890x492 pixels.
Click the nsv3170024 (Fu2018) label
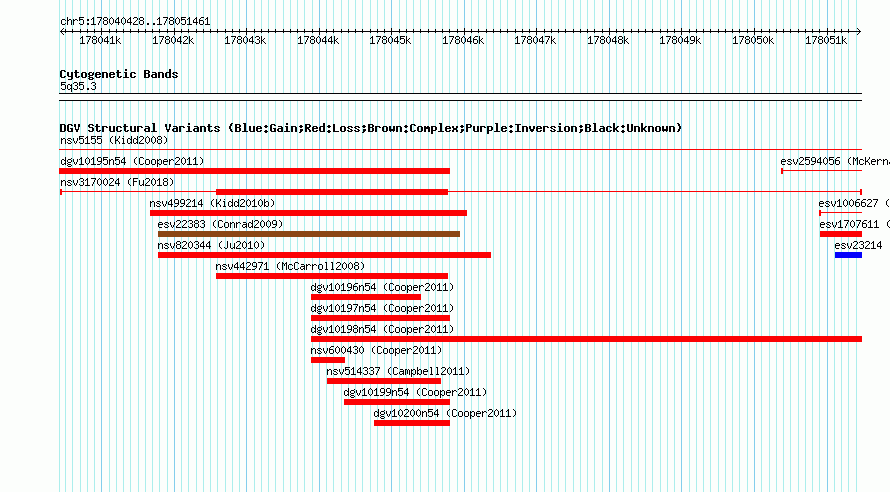117,182
